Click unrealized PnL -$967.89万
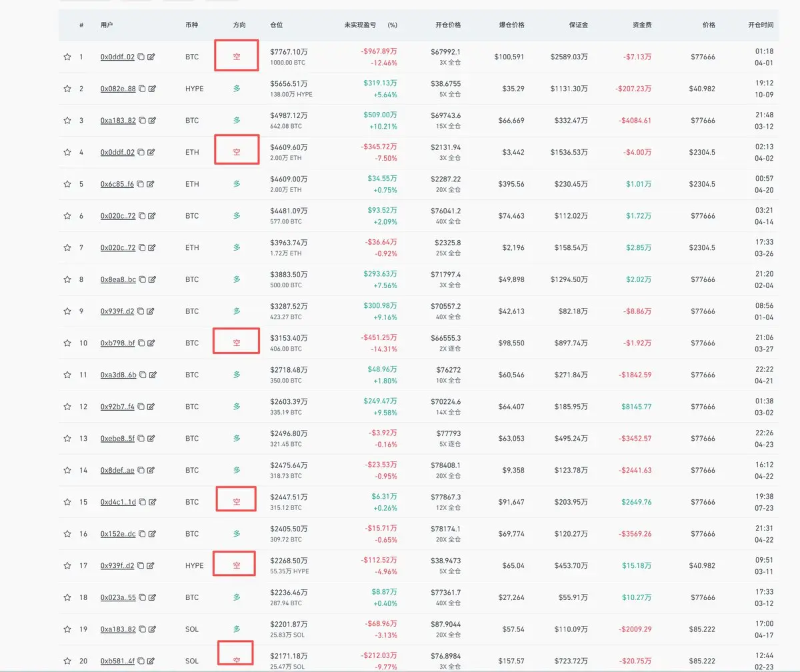800x672 pixels. click(x=379, y=52)
